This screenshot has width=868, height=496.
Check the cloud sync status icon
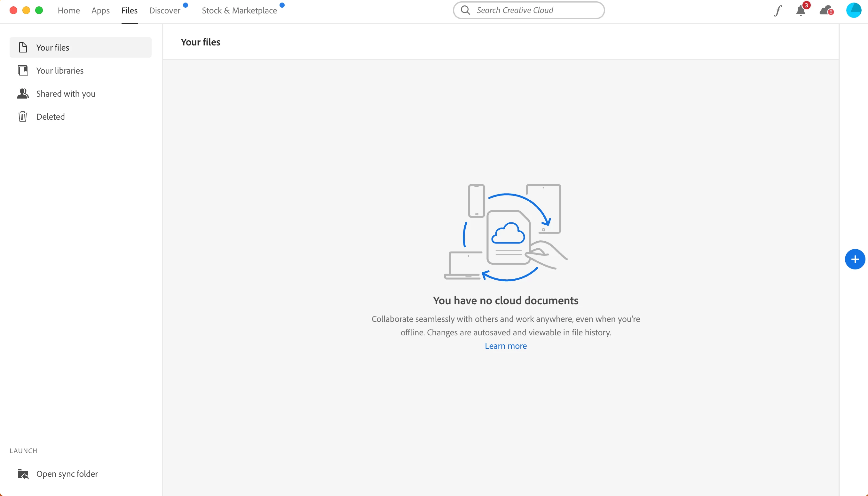coord(826,11)
